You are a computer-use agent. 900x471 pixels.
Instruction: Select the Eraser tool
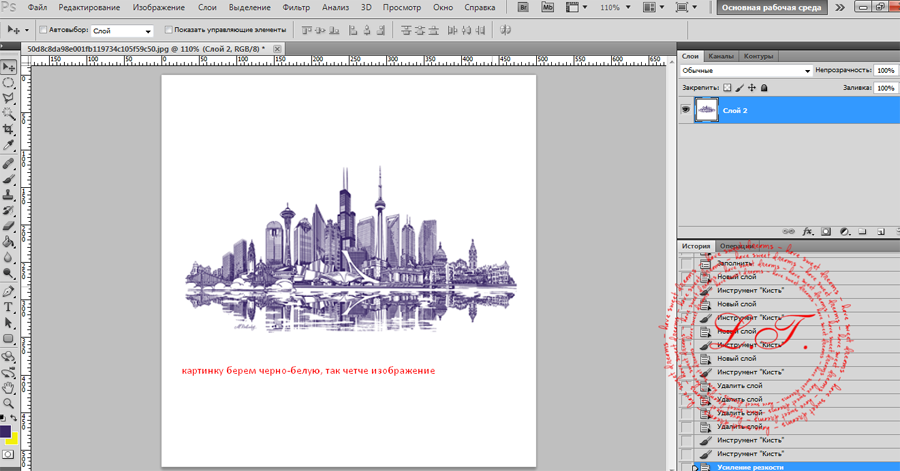8,226
